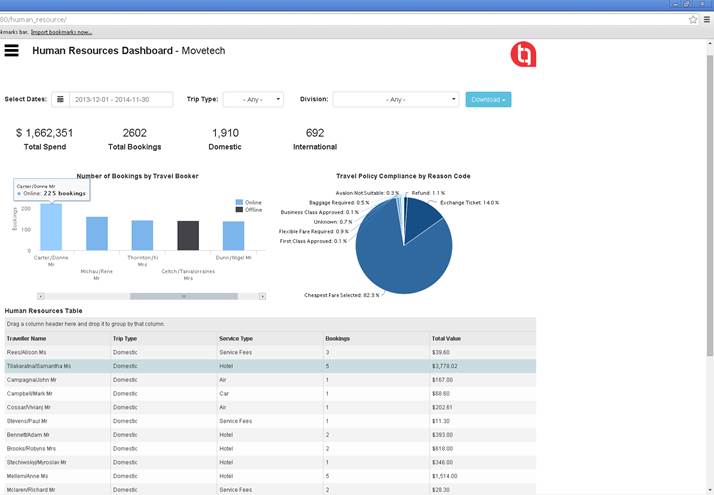The image size is (714, 495).
Task: Click the red Movetech logo icon
Action: coord(522,54)
